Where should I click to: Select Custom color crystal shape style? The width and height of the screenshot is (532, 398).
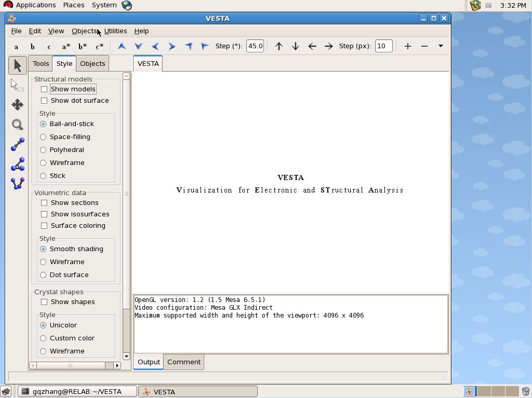point(43,338)
